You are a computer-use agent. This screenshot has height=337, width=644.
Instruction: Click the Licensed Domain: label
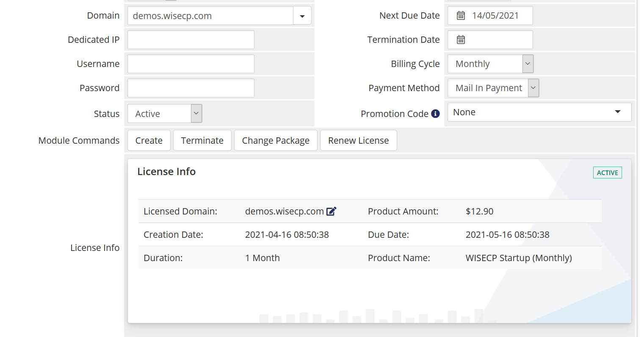tap(180, 211)
